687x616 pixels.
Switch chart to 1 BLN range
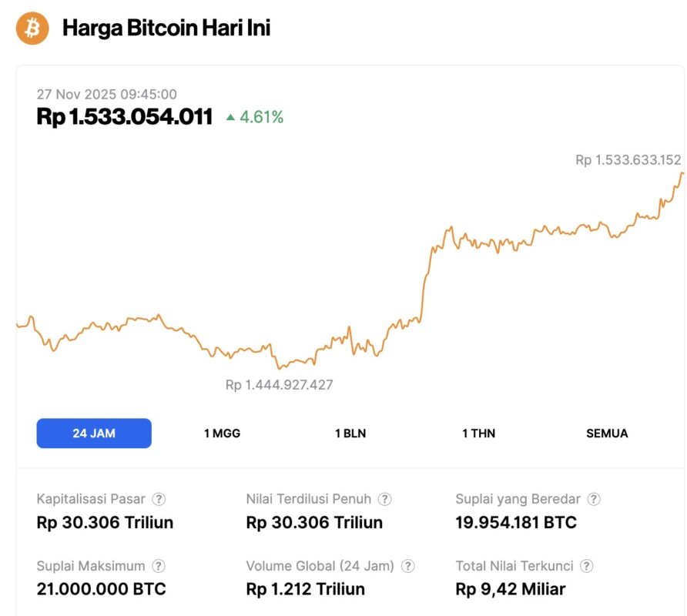(x=350, y=433)
